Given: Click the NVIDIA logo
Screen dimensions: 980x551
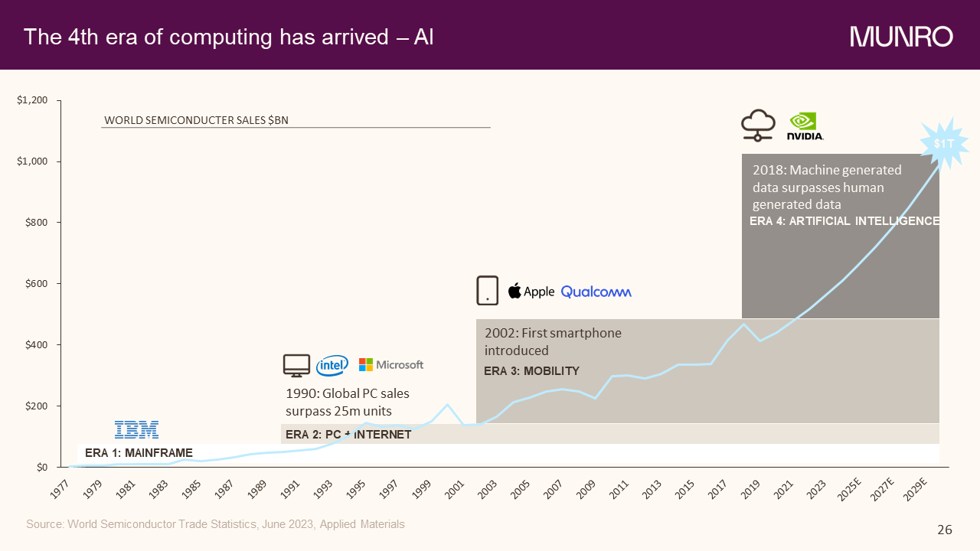Looking at the screenshot, I should pos(804,126).
